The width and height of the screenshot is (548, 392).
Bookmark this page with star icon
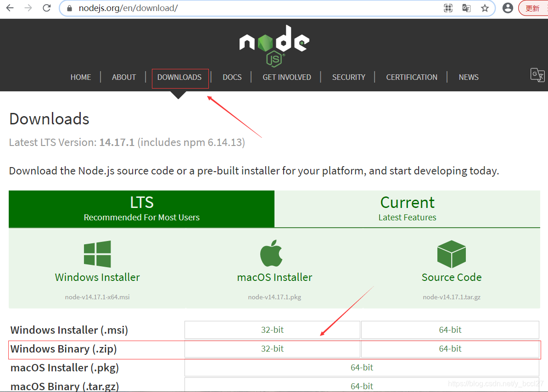485,8
